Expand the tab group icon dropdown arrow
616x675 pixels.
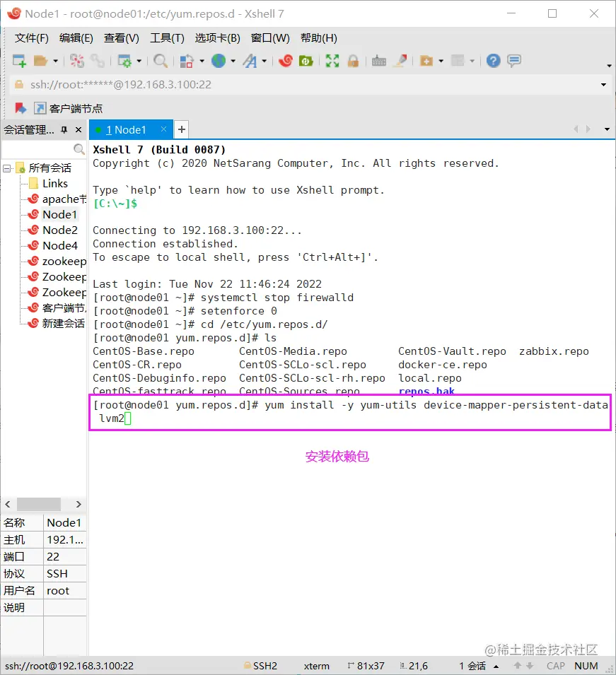click(x=441, y=61)
